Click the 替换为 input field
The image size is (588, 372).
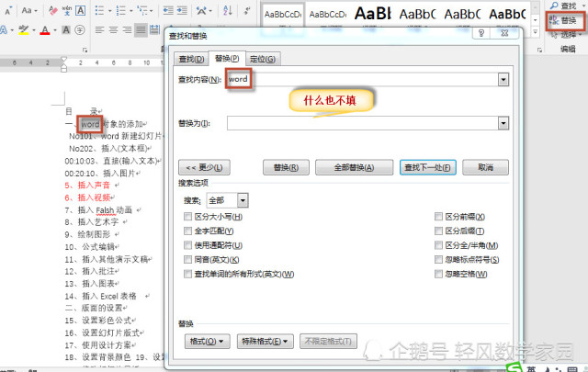(x=363, y=123)
